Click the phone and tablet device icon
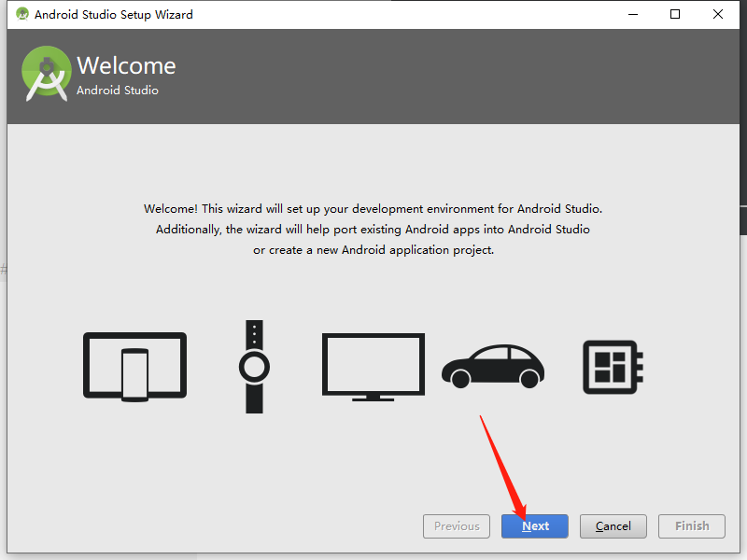This screenshot has width=747, height=560. point(134,367)
